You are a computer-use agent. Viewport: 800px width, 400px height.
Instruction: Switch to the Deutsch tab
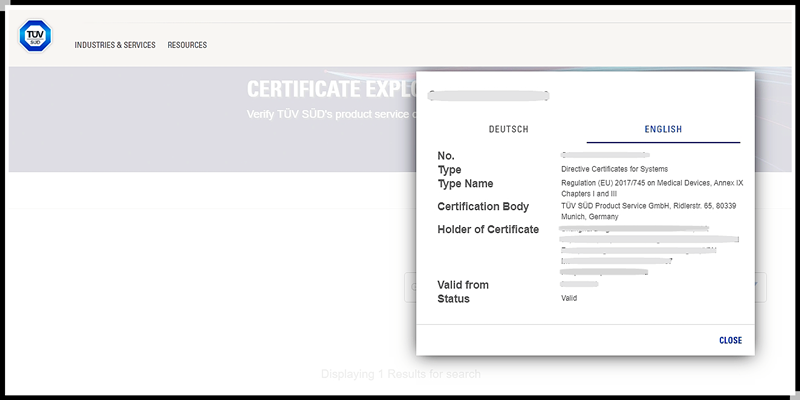(x=509, y=130)
